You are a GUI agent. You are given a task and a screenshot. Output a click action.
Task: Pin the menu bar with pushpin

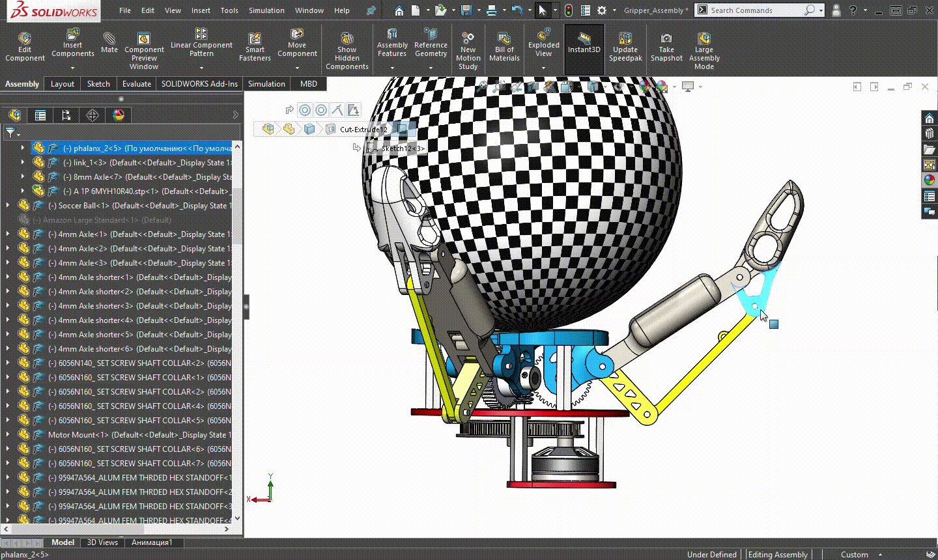click(x=371, y=10)
